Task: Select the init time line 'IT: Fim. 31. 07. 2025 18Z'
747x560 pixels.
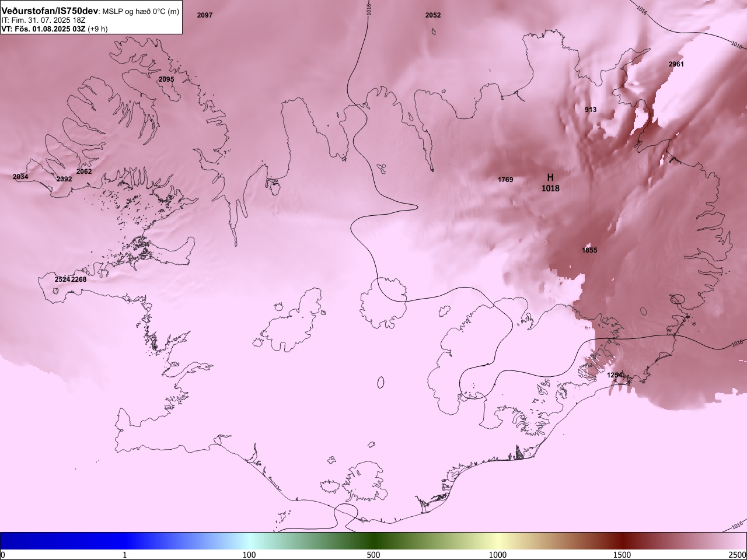Action: point(44,20)
